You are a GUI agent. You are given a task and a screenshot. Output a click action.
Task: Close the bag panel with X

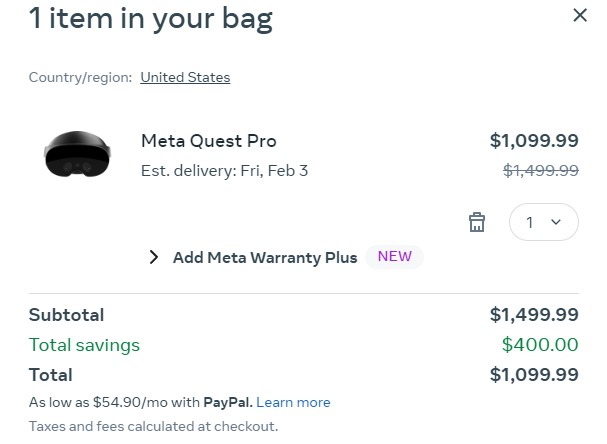(580, 15)
